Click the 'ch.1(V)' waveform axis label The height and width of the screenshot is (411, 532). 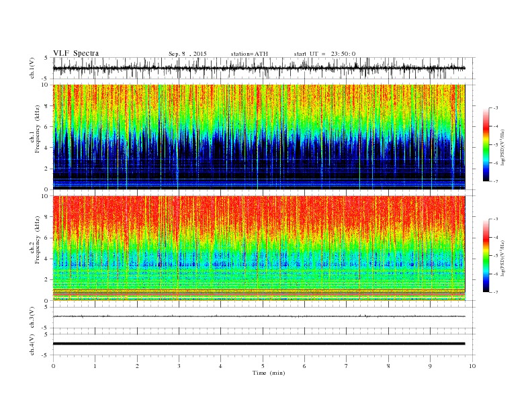click(x=32, y=68)
